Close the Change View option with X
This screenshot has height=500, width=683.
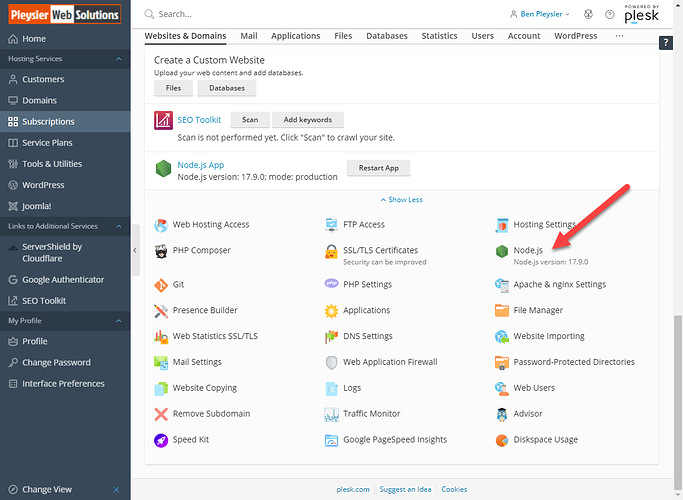[116, 490]
